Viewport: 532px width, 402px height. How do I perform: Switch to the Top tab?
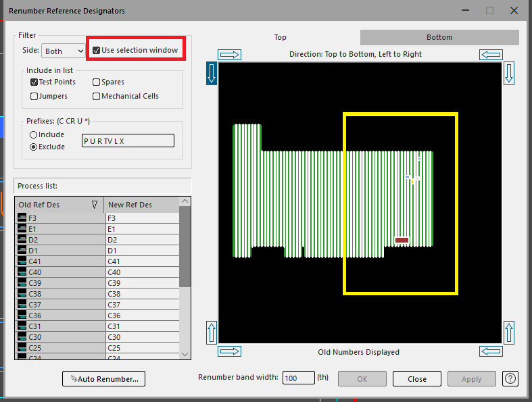tap(281, 37)
